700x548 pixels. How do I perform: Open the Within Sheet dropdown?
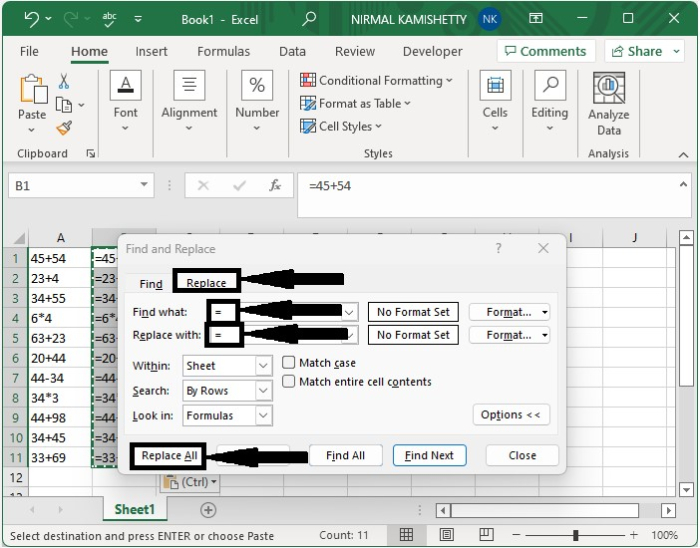227,366
